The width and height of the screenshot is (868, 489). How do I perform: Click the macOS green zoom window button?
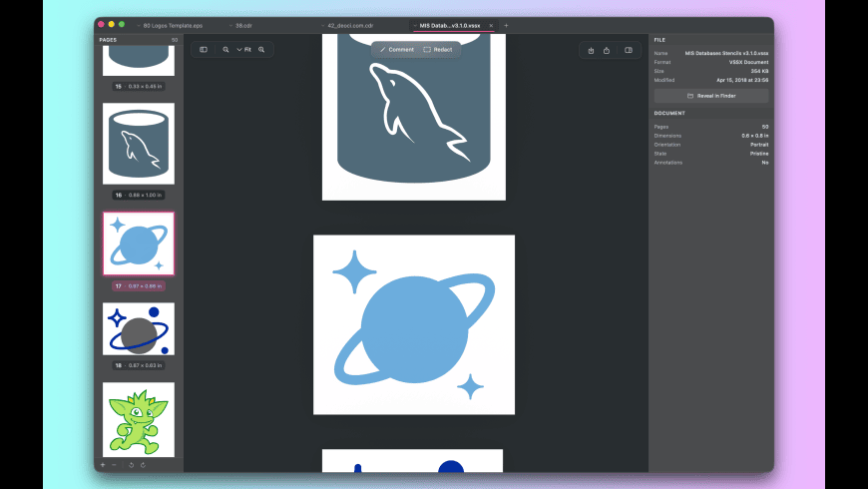122,24
